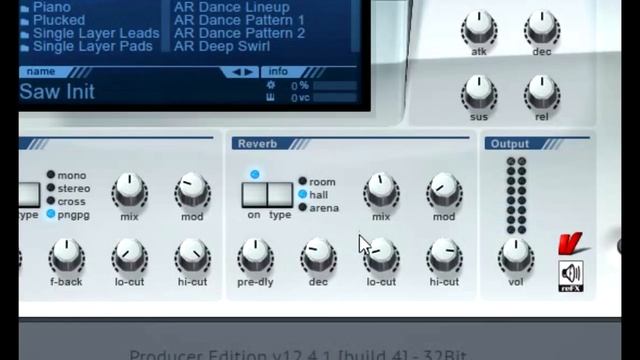Screen dimensions: 640x360
Task: Adjust the envelope rel knob
Action: 542,93
